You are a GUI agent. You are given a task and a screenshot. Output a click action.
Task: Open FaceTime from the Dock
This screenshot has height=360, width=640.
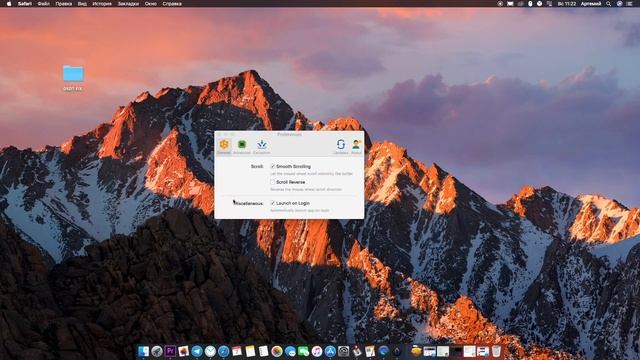pyautogui.click(x=303, y=351)
